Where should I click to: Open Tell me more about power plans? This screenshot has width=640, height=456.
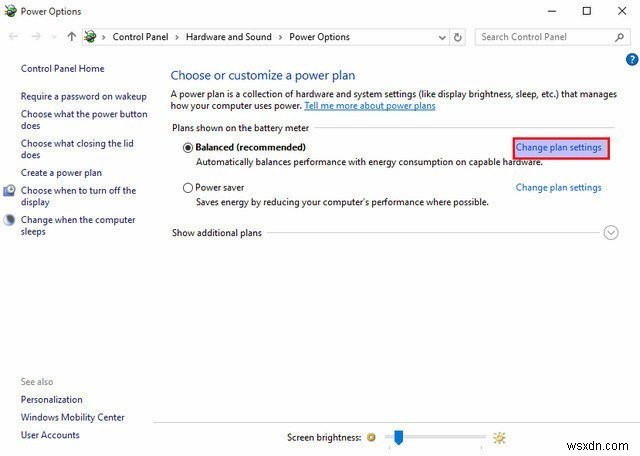[x=370, y=106]
